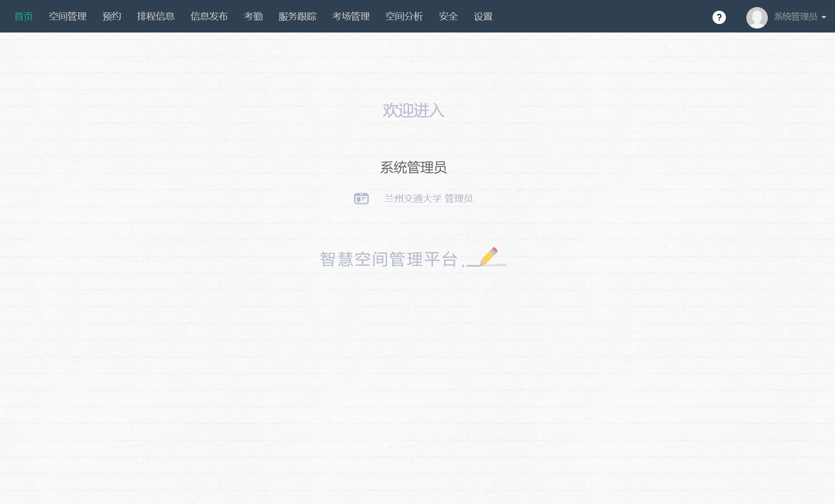The image size is (835, 504).
Task: Open the 考勤 attendance menu
Action: pos(253,16)
